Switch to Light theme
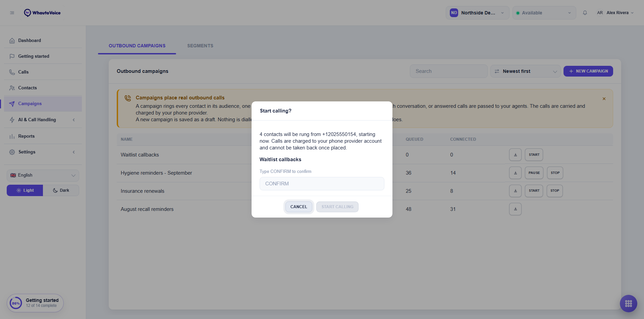 25,190
